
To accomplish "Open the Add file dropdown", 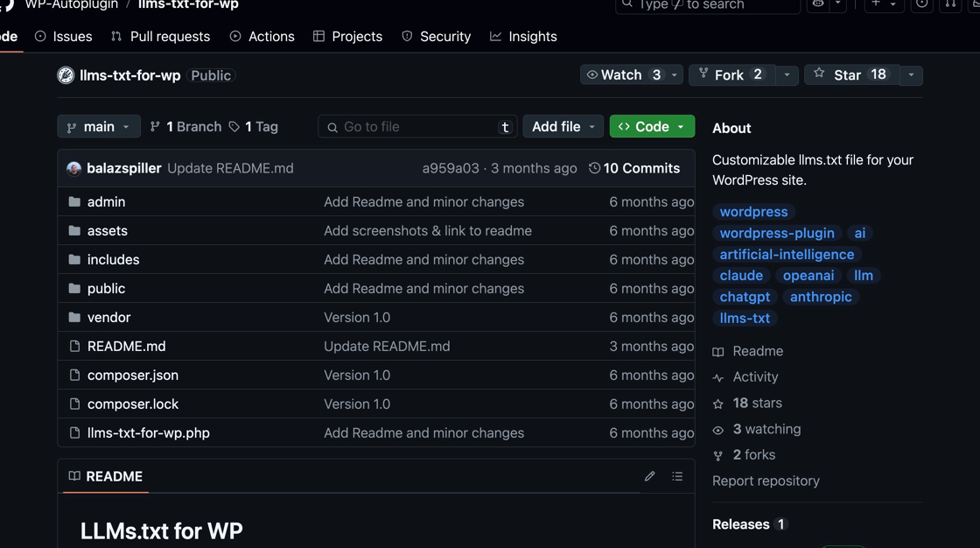I will 563,127.
